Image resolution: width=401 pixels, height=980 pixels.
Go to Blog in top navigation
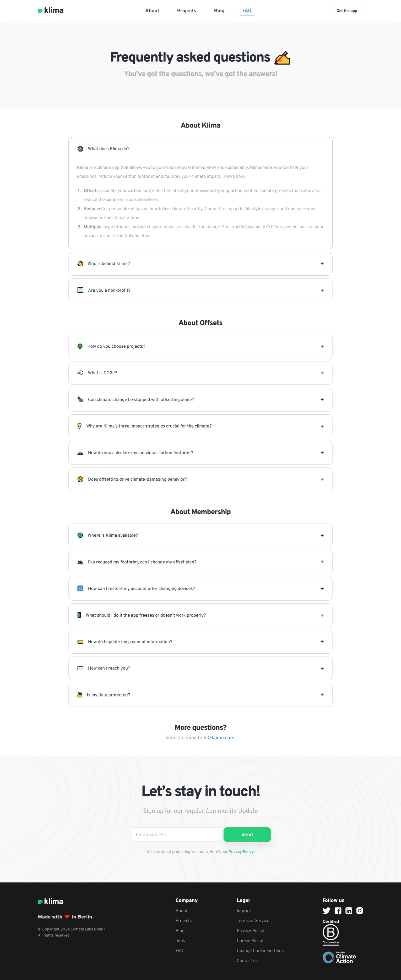coord(219,11)
